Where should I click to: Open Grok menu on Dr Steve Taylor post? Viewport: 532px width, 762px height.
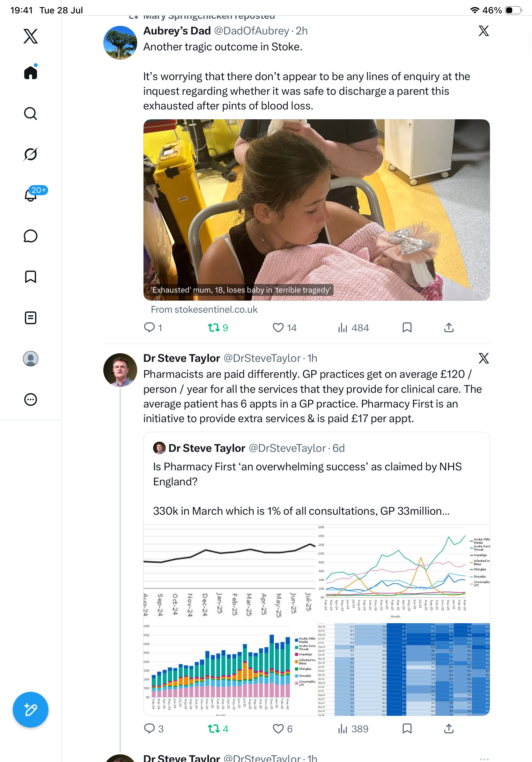(484, 358)
